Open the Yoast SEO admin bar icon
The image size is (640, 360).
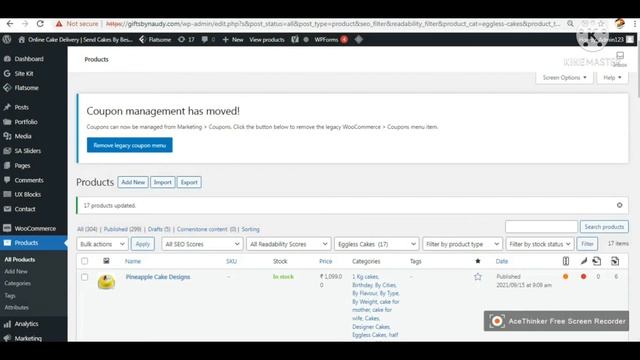point(295,40)
